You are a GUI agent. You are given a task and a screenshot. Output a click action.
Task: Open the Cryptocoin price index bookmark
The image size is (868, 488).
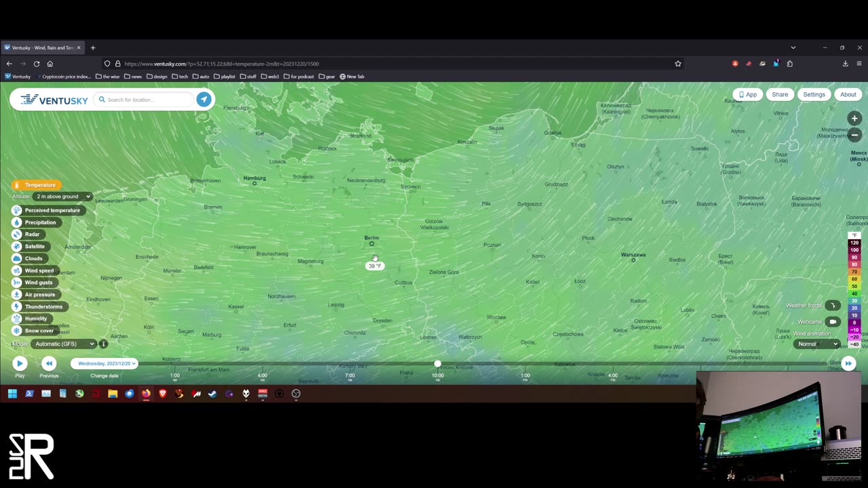click(x=63, y=77)
